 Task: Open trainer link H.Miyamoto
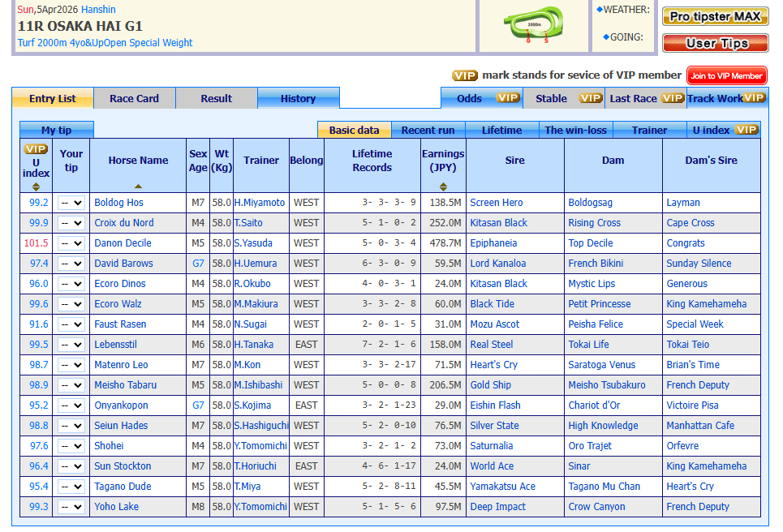[260, 203]
